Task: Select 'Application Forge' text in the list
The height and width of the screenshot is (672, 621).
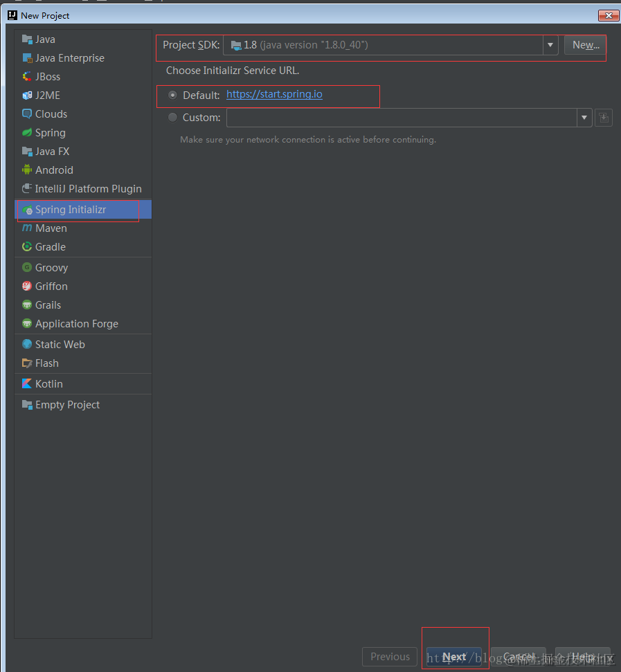Action: pos(77,324)
